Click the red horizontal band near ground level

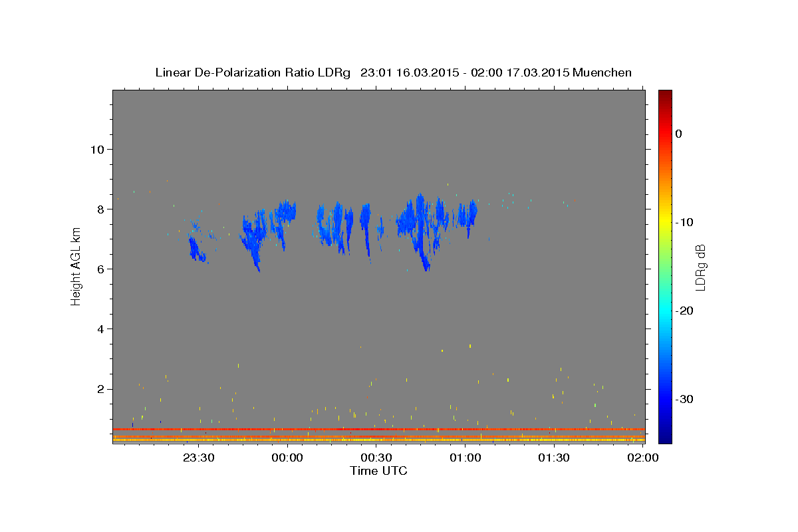tap(378, 430)
